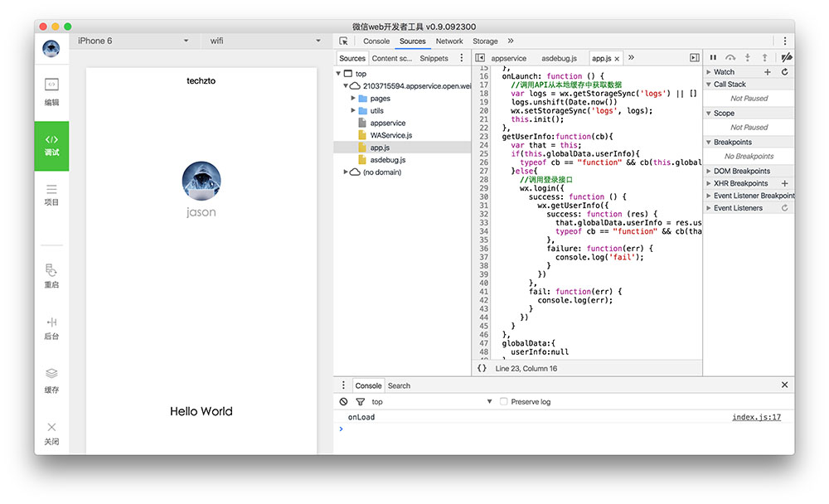
Task: Click the 重启 (restart) sidebar icon
Action: (51, 276)
